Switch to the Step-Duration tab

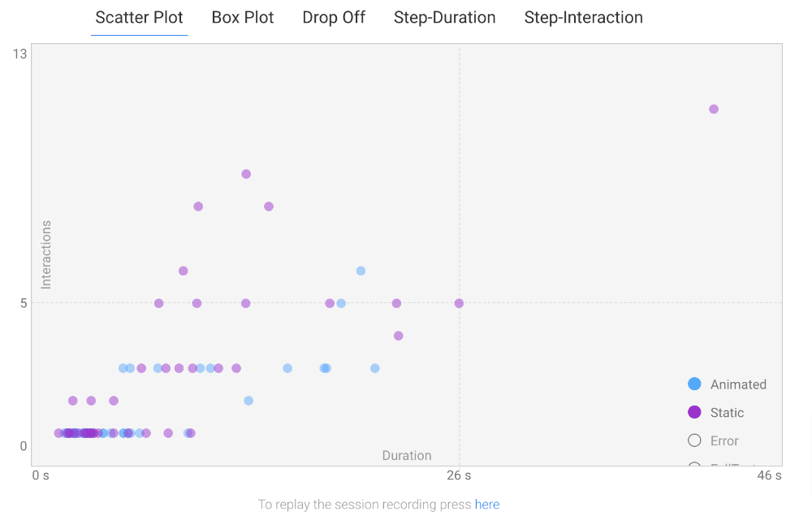click(444, 17)
